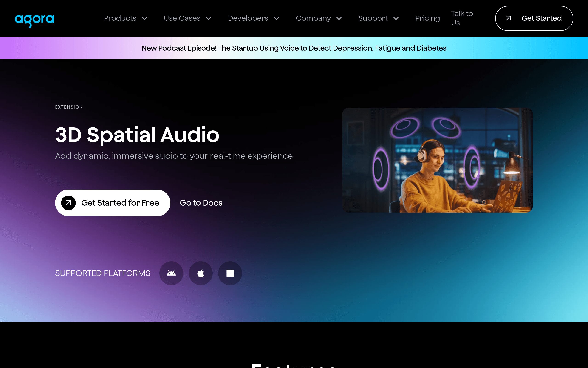588x368 pixels.
Task: Click the arrow icon in the header Get Started button
Action: [x=508, y=18]
